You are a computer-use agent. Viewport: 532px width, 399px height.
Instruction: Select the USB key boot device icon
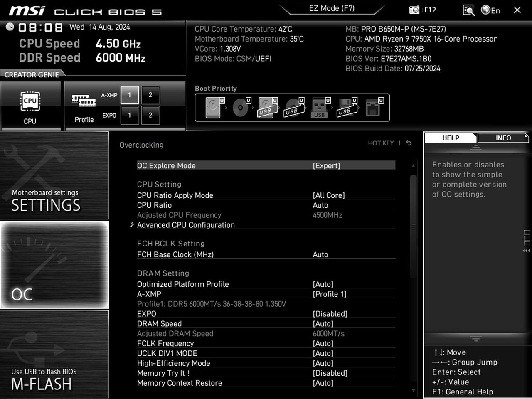320,107
